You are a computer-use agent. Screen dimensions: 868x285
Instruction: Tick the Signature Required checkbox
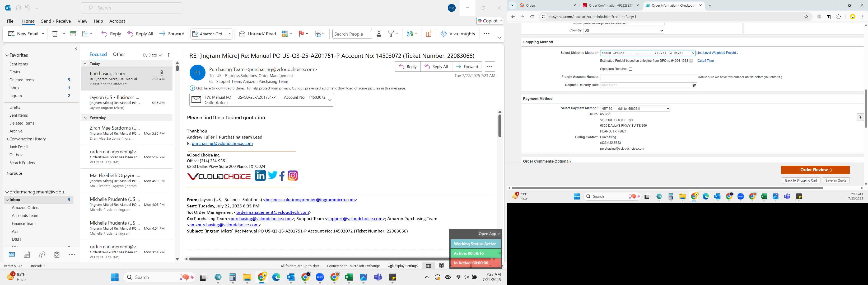click(631, 69)
